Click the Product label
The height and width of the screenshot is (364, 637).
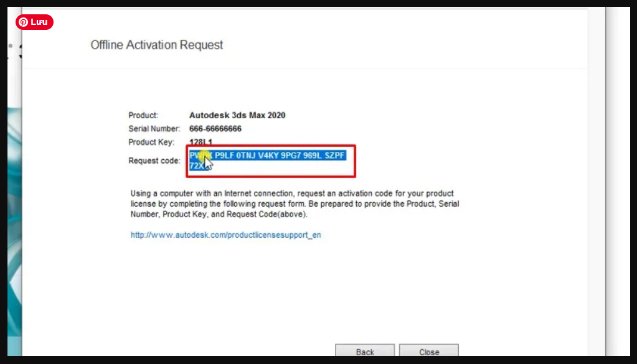click(143, 115)
